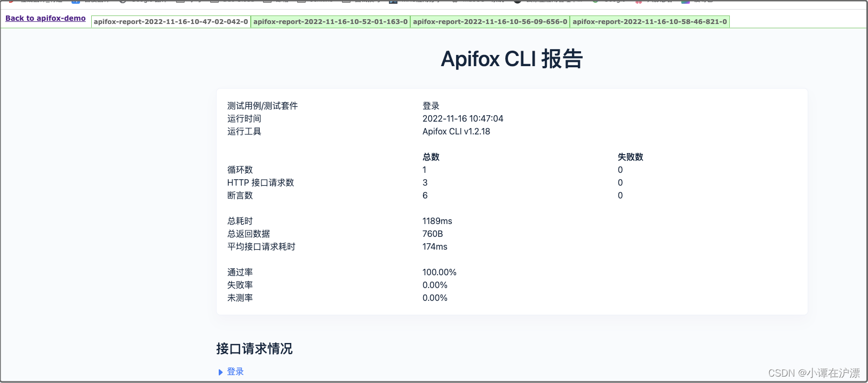Click the 断言数 row label
This screenshot has height=383, width=868.
tap(240, 195)
